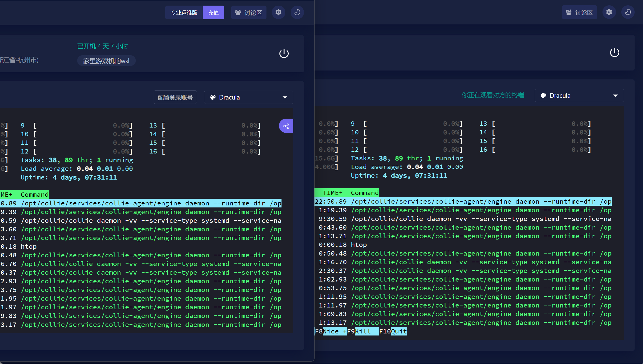643x364 pixels.
Task: Click the 家里游戏机的wsl tag
Action: pyautogui.click(x=106, y=61)
